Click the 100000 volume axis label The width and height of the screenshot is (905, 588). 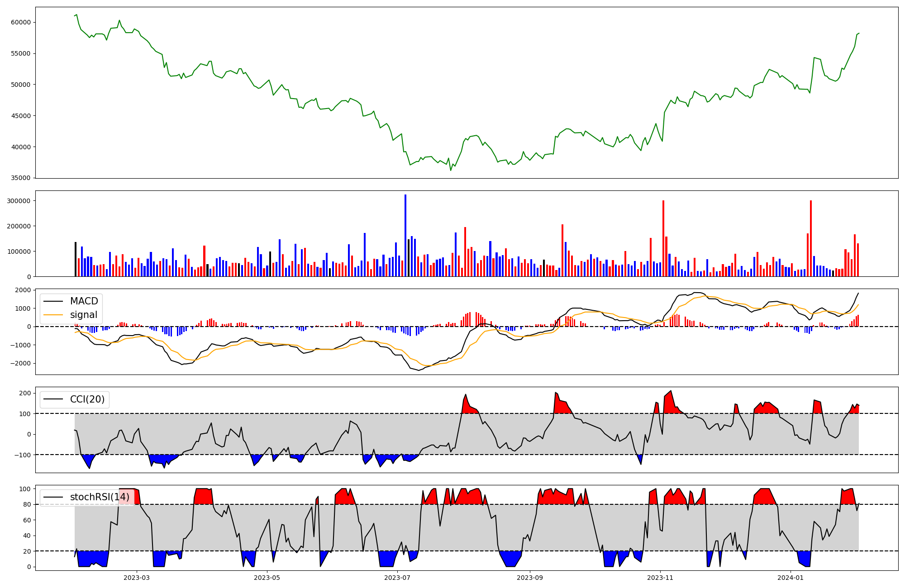(x=19, y=251)
